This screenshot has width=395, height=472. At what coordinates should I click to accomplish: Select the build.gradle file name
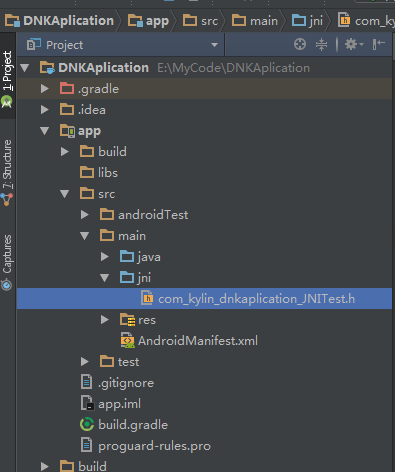tap(133, 425)
